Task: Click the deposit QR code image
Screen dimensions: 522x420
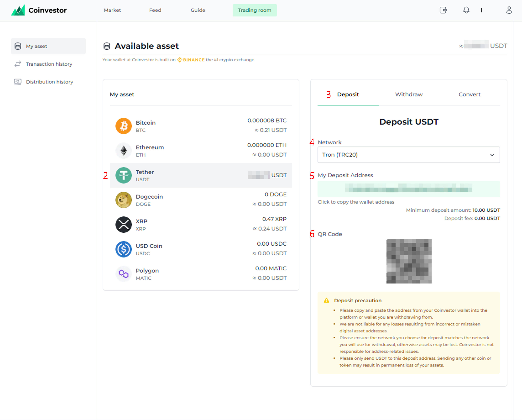Action: click(409, 261)
